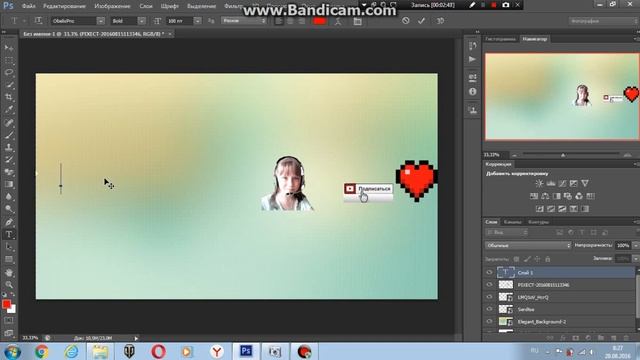Select the Rectangular Marquee tool
640x360 pixels.
(x=9, y=60)
